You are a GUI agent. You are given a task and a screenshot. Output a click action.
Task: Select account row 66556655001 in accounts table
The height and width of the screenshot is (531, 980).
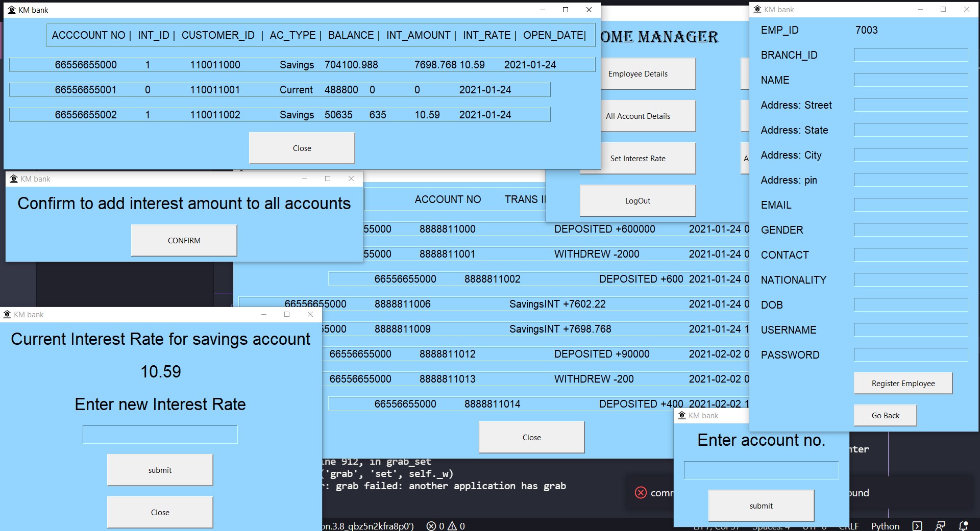point(280,90)
